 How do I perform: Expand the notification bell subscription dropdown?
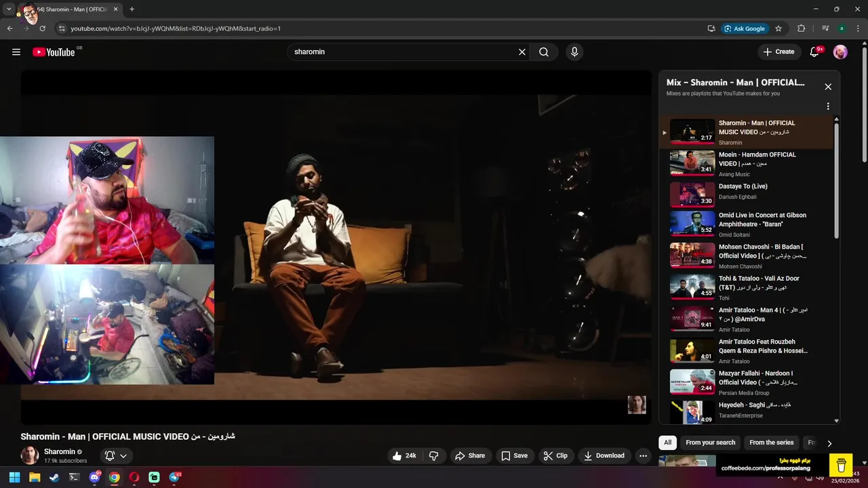click(116, 456)
